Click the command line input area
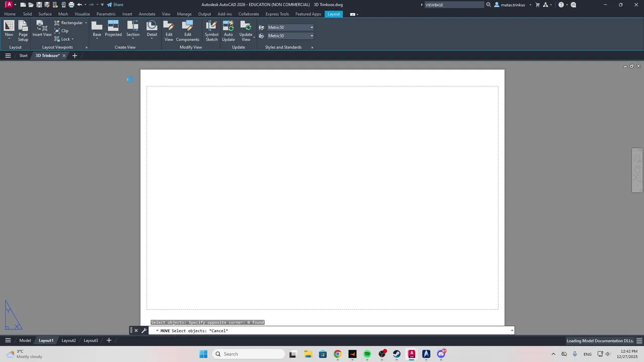 (x=332, y=330)
